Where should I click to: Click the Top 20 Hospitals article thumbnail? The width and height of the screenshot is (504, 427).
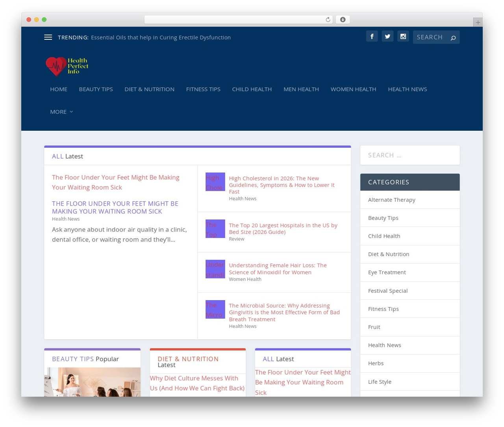(x=215, y=229)
